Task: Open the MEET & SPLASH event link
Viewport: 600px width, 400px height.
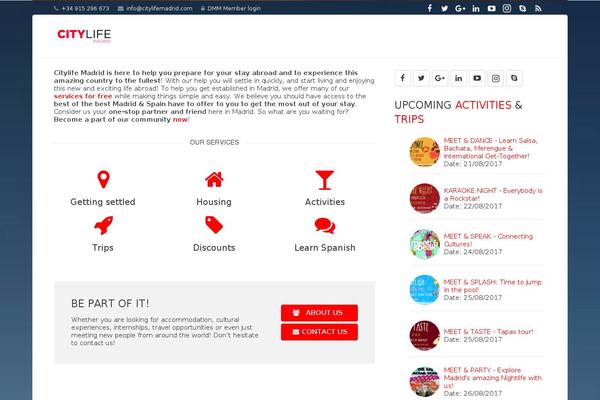Action: tap(493, 286)
